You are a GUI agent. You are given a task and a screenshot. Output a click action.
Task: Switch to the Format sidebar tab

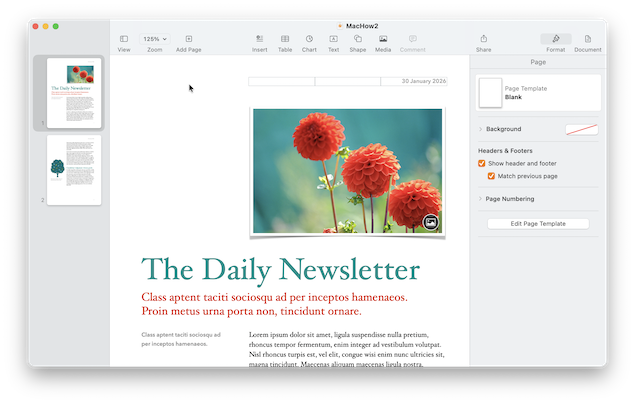click(x=556, y=39)
